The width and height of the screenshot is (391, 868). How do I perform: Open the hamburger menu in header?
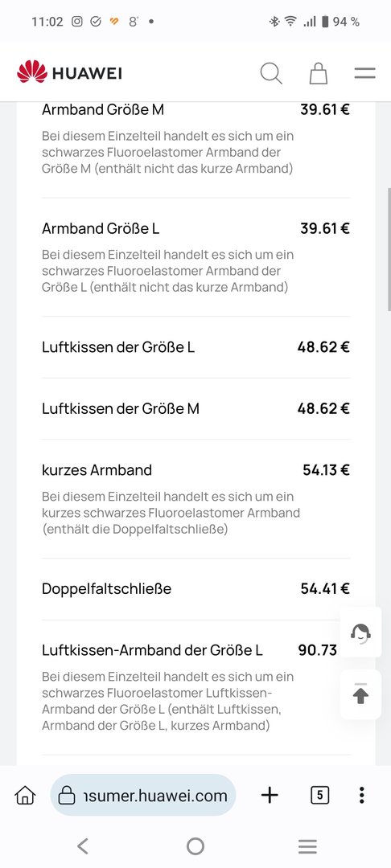pyautogui.click(x=365, y=73)
